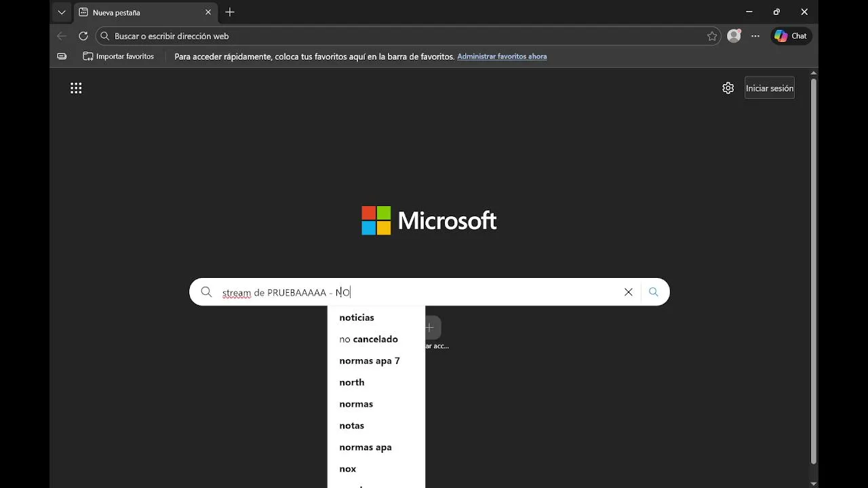Choose the noticias suggestion
The height and width of the screenshot is (488, 868).
(376, 317)
